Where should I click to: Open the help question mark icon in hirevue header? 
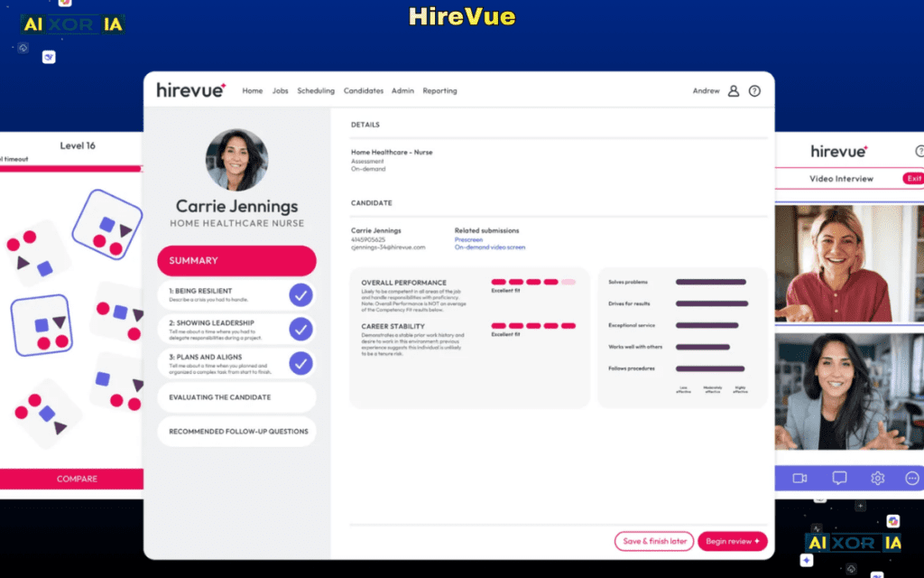coord(755,91)
